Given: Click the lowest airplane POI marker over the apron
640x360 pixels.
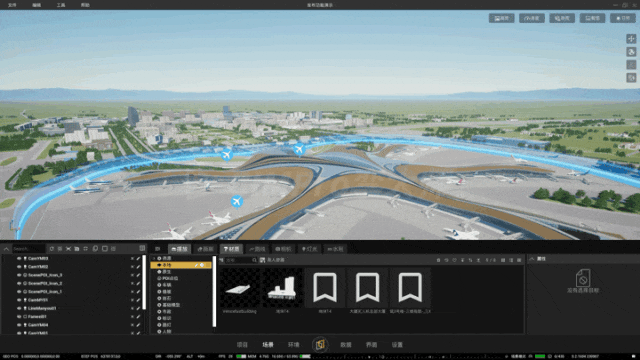Looking at the screenshot, I should pyautogui.click(x=237, y=201).
